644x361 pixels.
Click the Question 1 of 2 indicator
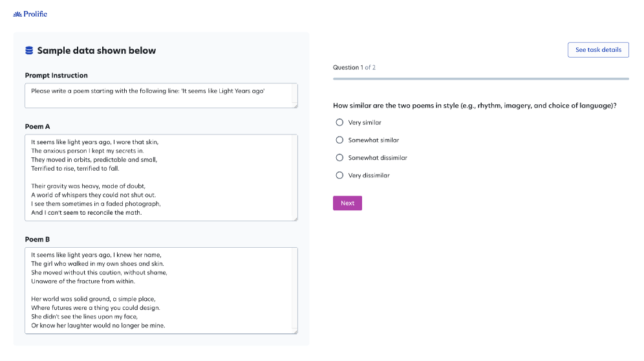[354, 67]
